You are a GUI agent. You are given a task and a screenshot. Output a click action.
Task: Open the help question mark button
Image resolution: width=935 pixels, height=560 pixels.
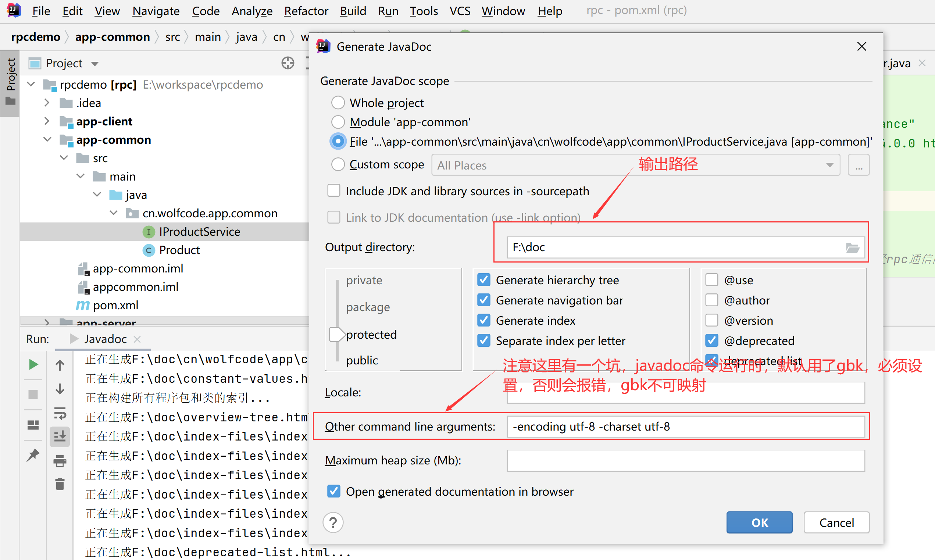click(333, 522)
